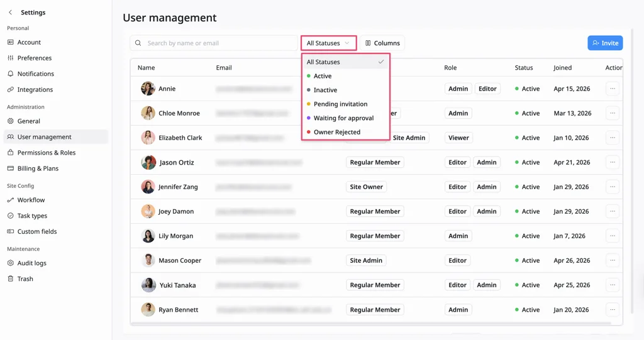This screenshot has height=340, width=644.
Task: Open the Notifications settings
Action: (35, 74)
